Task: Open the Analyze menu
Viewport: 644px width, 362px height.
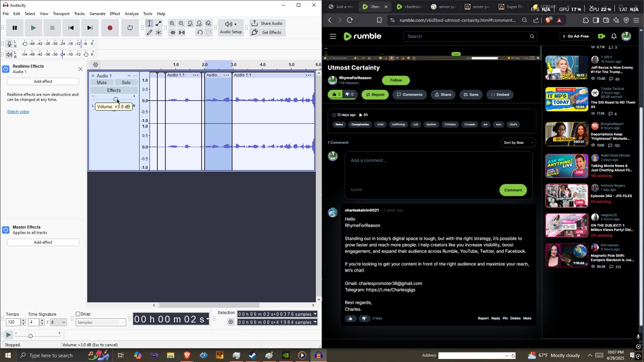Action: click(131, 14)
